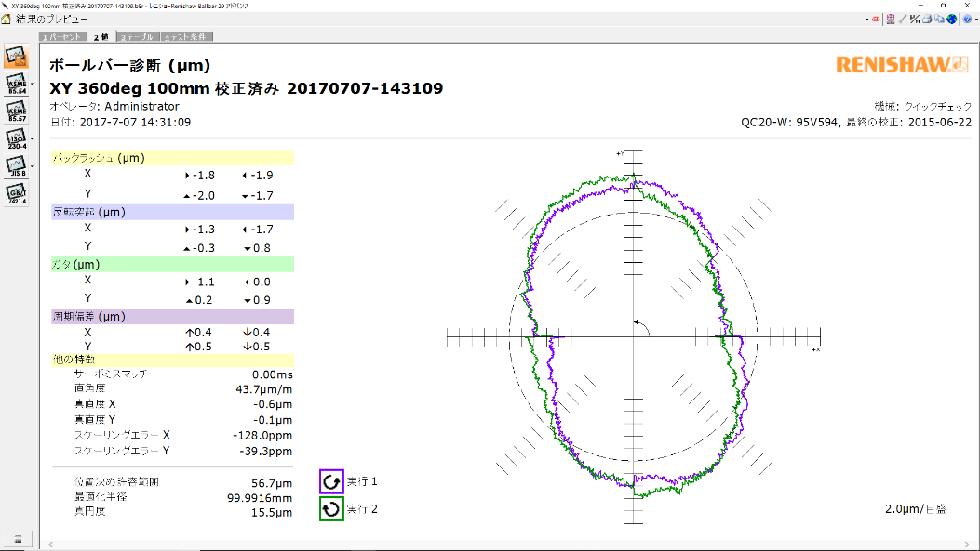Image resolution: width=980 pixels, height=551 pixels.
Task: Click the home icon beside 結果のプレビュー
Action: point(9,20)
